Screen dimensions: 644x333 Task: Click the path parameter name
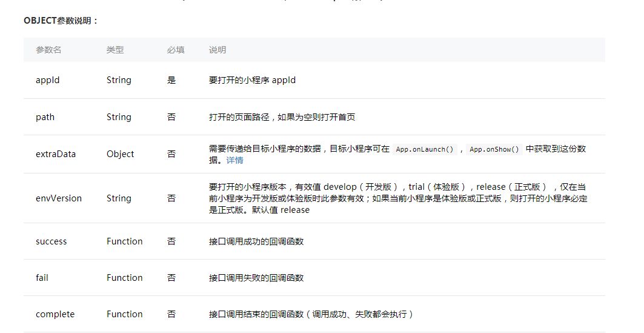45,117
